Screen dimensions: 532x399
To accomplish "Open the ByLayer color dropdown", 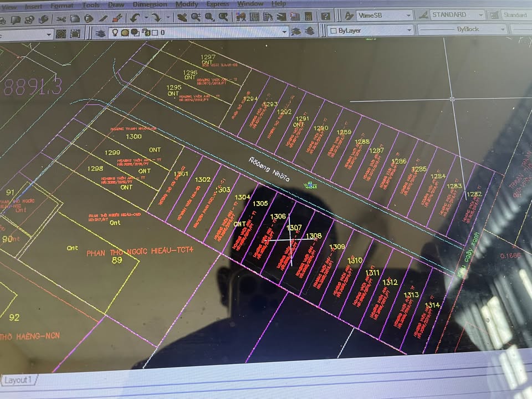I will (409, 30).
